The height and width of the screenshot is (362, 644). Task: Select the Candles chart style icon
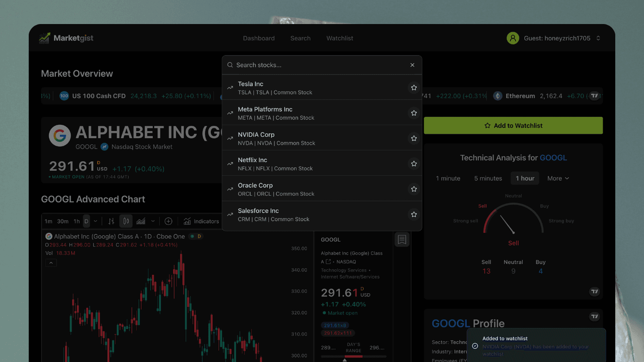pyautogui.click(x=126, y=221)
